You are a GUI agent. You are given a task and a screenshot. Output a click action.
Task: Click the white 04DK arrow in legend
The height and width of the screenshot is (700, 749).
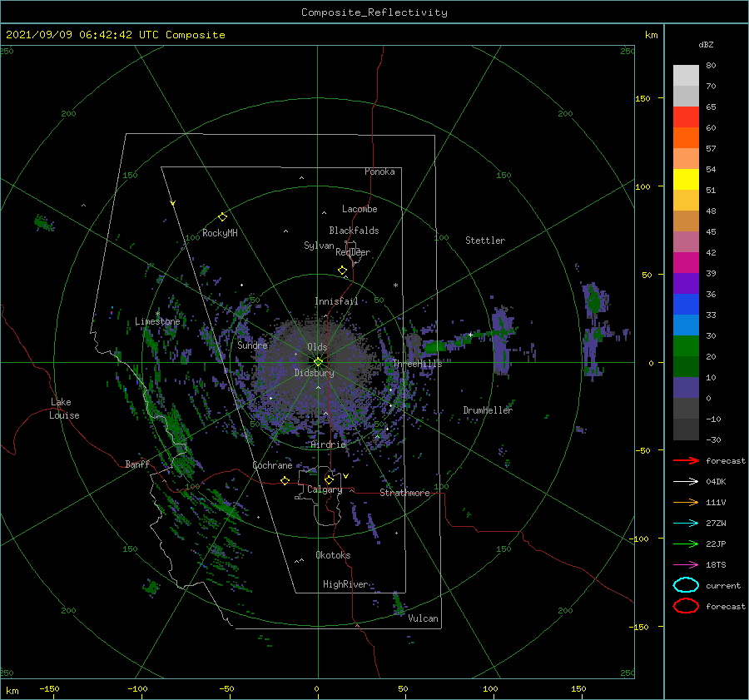click(686, 482)
